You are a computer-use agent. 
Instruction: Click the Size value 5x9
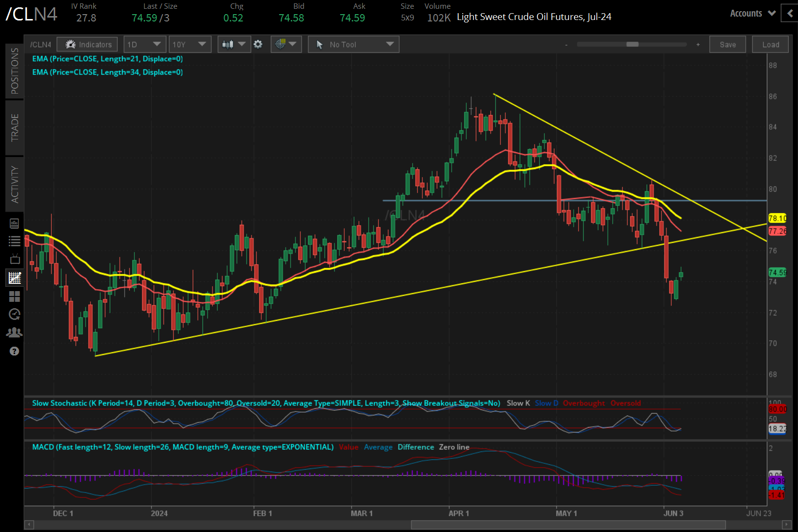[408, 18]
